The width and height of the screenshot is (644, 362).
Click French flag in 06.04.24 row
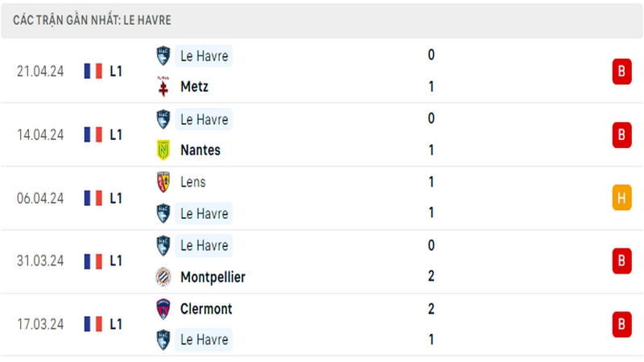coord(93,198)
